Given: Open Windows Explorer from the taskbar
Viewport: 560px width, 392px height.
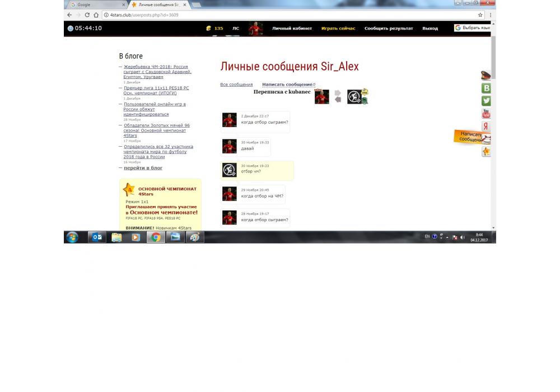Looking at the screenshot, I should click(116, 237).
